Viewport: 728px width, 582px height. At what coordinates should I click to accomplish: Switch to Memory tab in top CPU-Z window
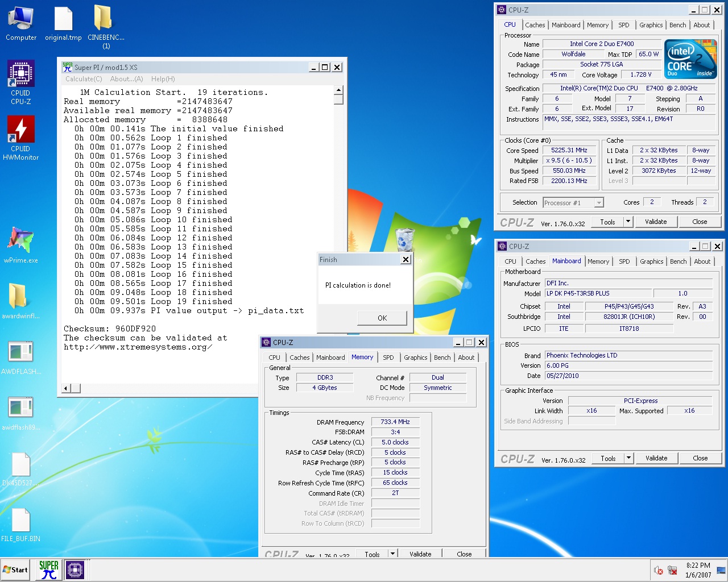click(x=598, y=25)
